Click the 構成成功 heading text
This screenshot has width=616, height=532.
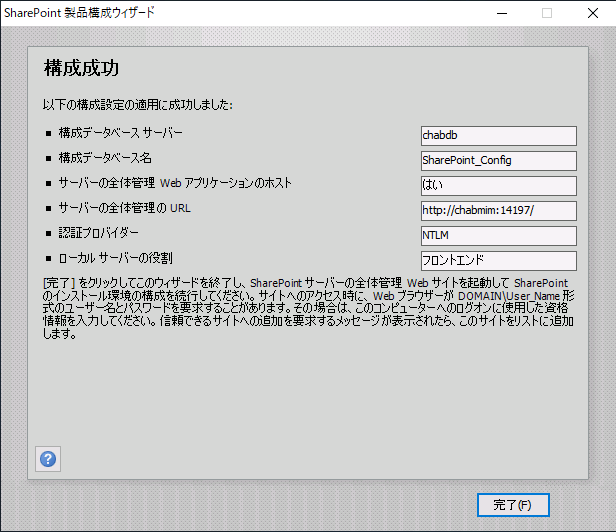pos(81,68)
